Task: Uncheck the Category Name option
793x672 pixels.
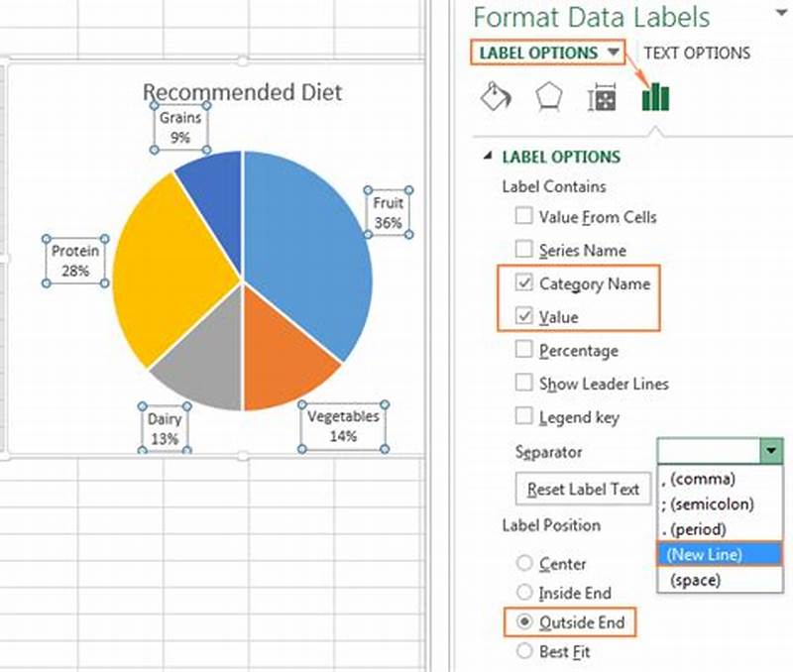Action: 523,284
